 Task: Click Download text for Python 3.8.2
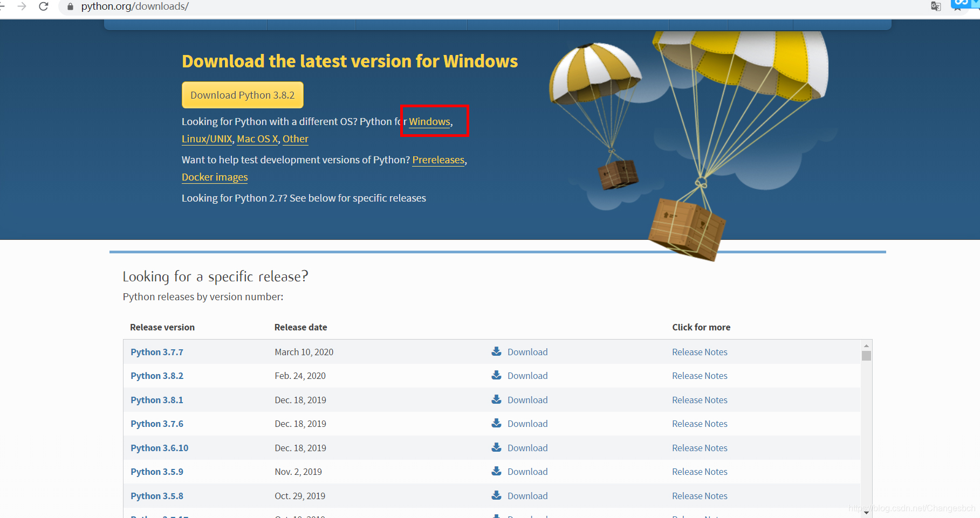point(527,376)
